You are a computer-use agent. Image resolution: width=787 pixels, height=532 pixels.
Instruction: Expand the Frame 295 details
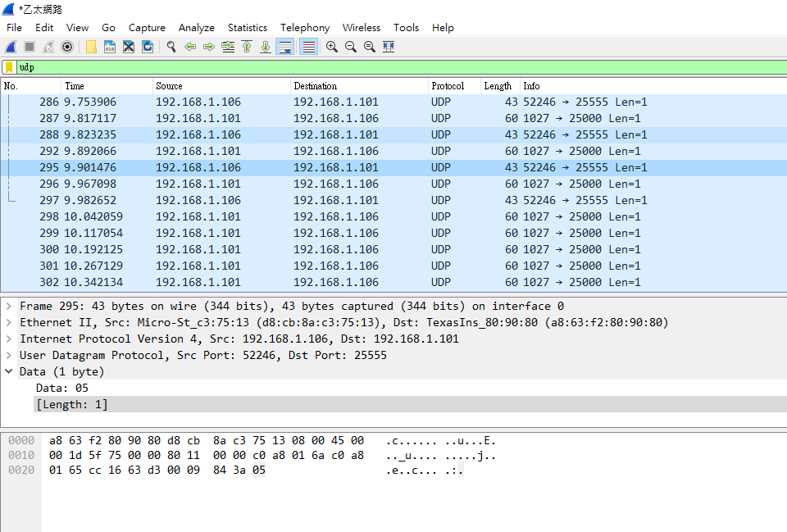click(x=8, y=306)
